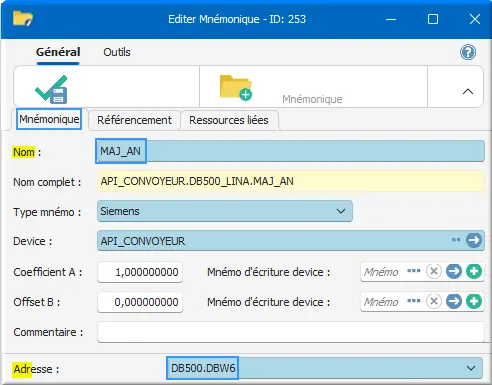Switch to the Référencement tab
This screenshot has width=492, height=385.
134,120
